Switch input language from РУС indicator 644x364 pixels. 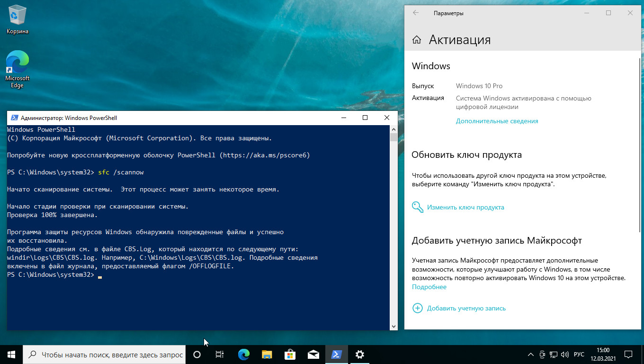pyautogui.click(x=579, y=355)
